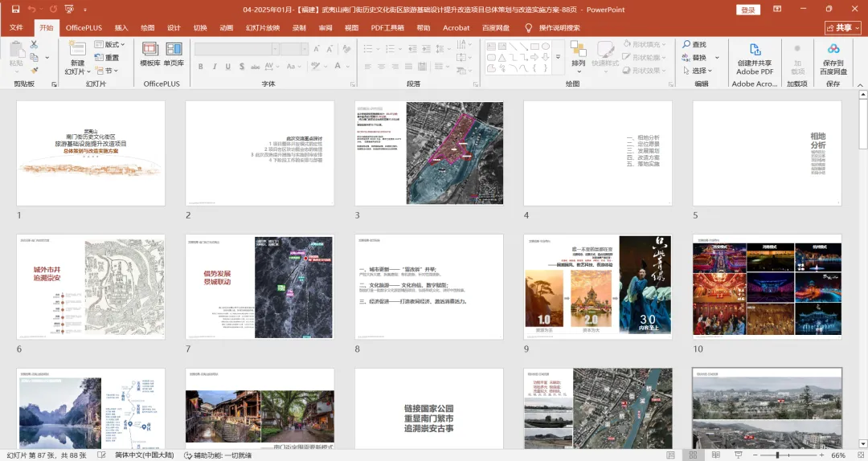Open the 节 section dropdown
The width and height of the screenshot is (868, 461).
107,71
